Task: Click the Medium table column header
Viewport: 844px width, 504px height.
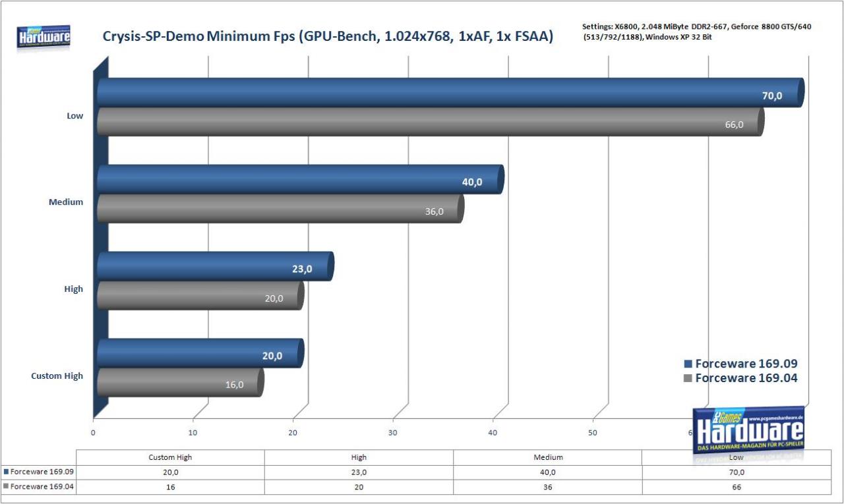Action: pos(548,457)
